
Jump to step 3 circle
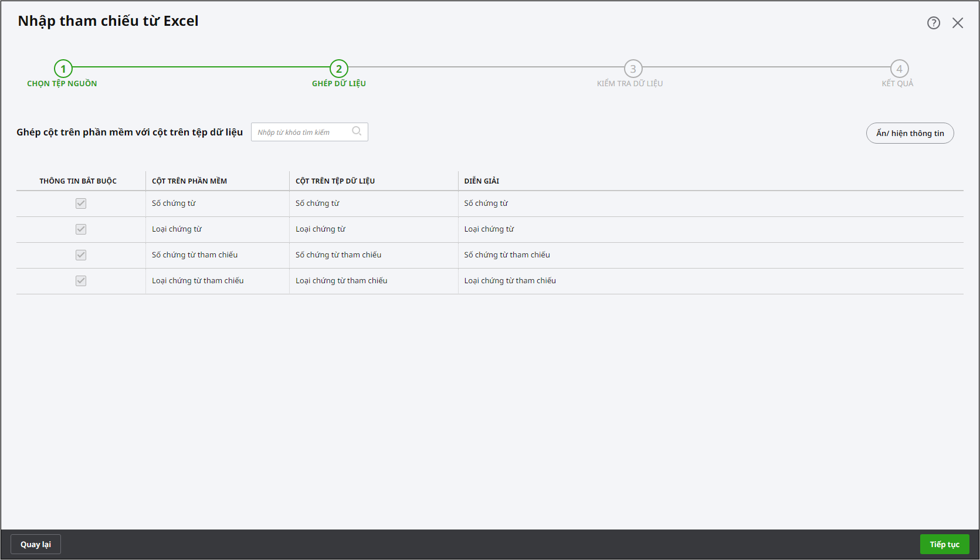click(x=633, y=69)
